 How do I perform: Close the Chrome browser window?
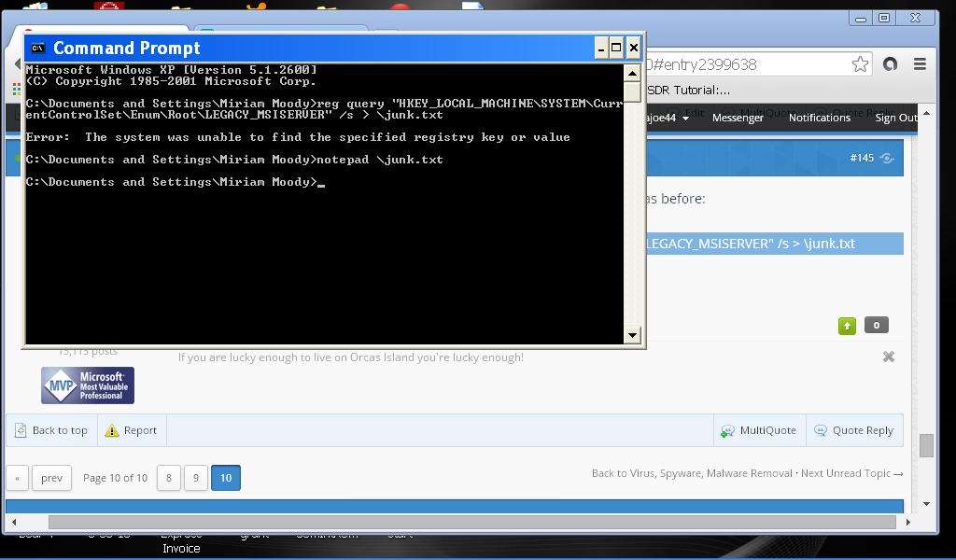tap(915, 19)
